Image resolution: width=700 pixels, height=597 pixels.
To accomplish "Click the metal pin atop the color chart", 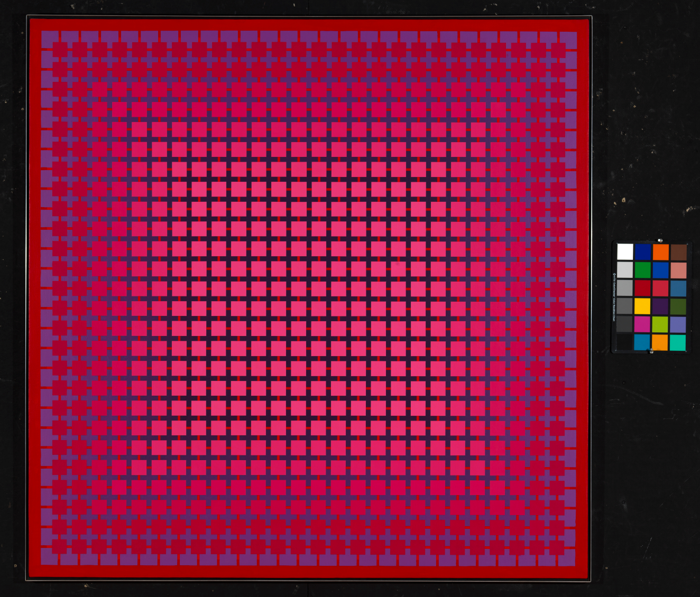I will pos(660,240).
